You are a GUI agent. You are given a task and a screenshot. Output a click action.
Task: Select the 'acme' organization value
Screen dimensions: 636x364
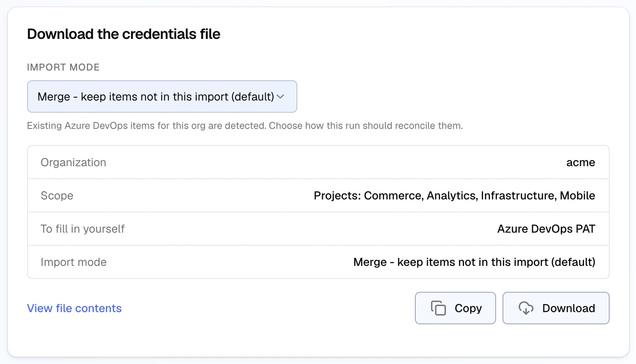click(580, 162)
